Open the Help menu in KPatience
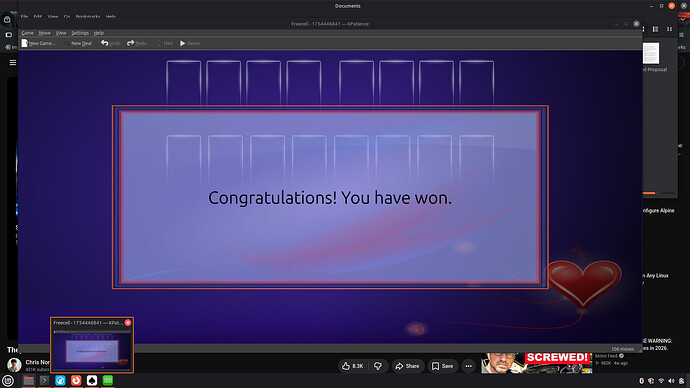This screenshot has height=388, width=690. 99,33
